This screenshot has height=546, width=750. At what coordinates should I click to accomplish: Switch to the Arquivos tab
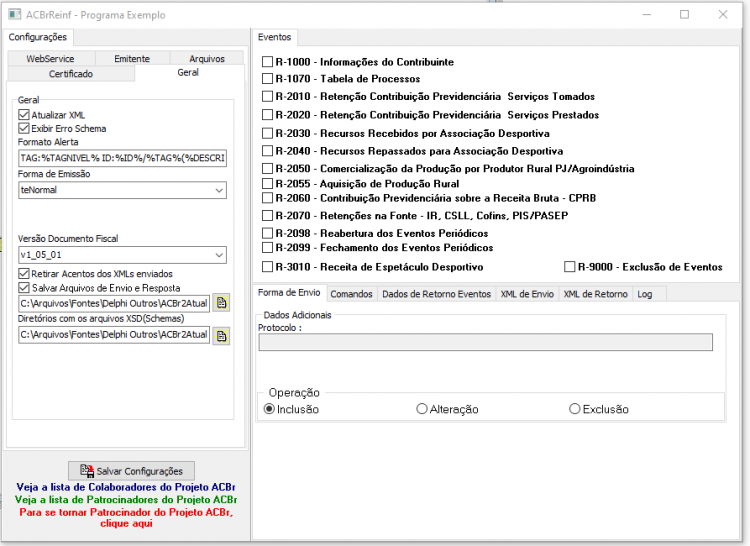point(207,58)
